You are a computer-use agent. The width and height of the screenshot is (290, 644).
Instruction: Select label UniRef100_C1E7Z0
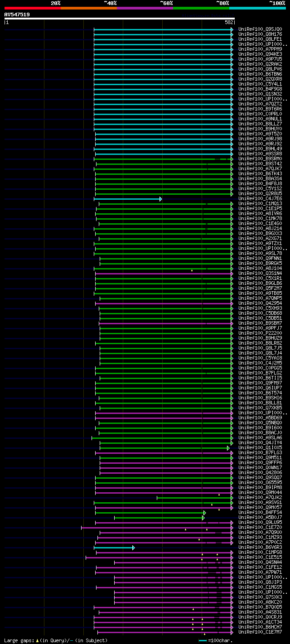[260, 527]
